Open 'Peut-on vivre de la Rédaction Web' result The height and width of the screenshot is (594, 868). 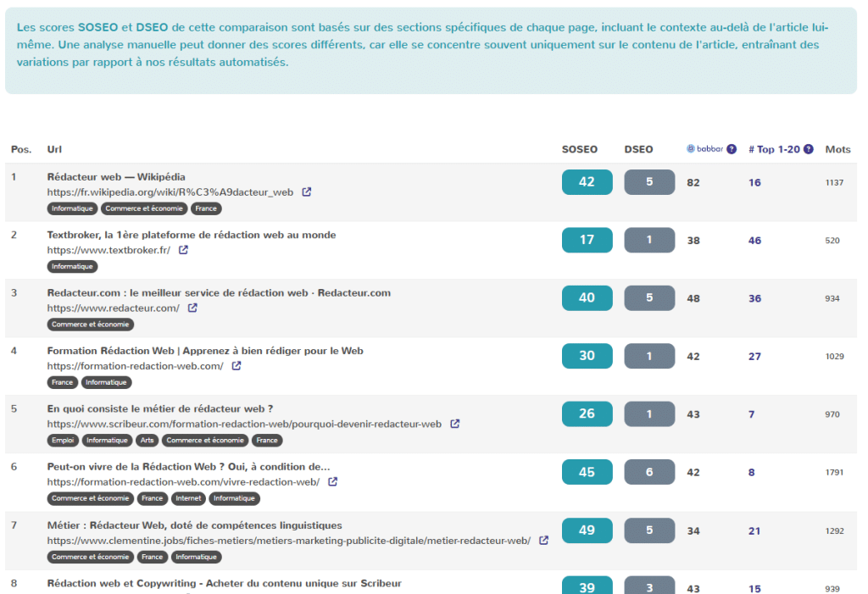coord(188,467)
